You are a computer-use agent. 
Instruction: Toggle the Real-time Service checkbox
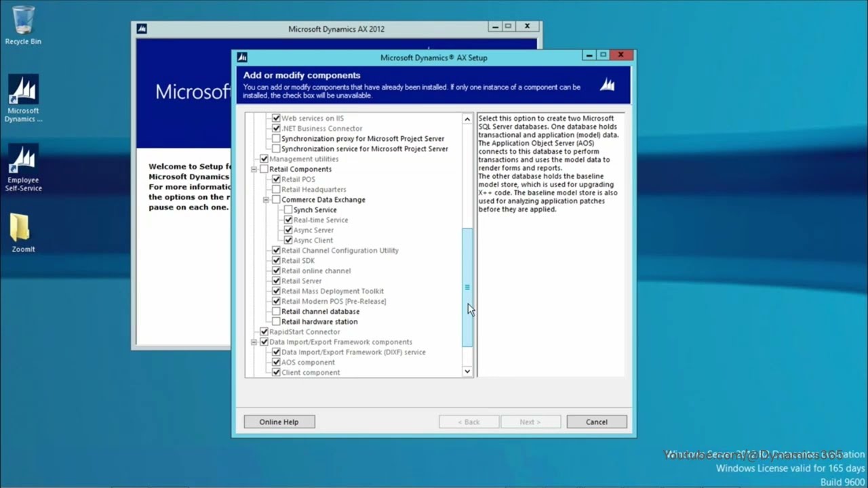[x=288, y=220]
